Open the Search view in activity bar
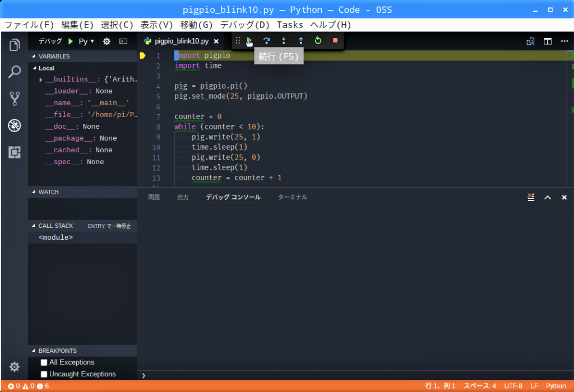This screenshot has height=392, width=574. pos(15,72)
